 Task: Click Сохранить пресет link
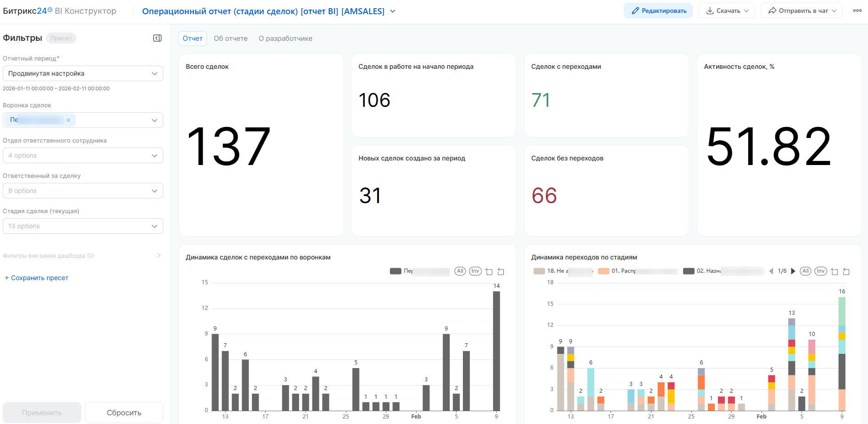click(37, 278)
